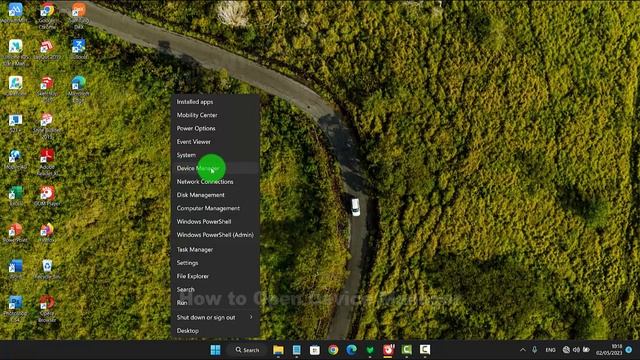Screen dimensions: 640x360
Task: Select the Adobe Acrobat desktop shortcut
Action: [x=47, y=162]
